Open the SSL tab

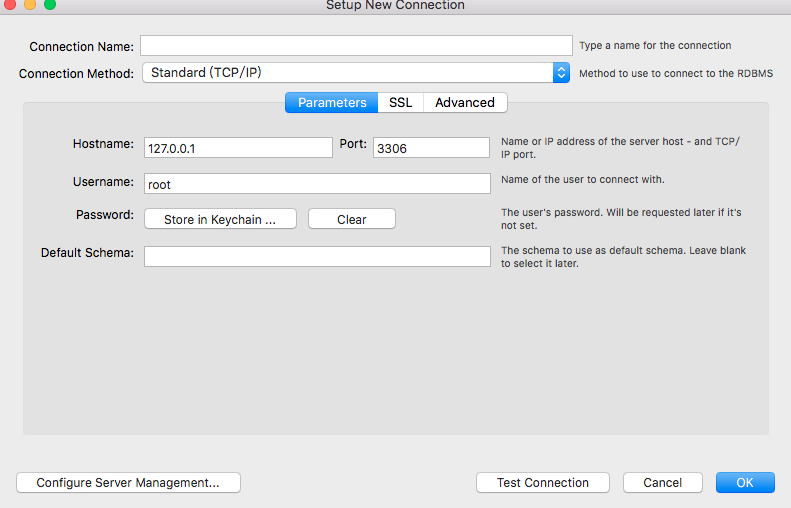pyautogui.click(x=400, y=103)
